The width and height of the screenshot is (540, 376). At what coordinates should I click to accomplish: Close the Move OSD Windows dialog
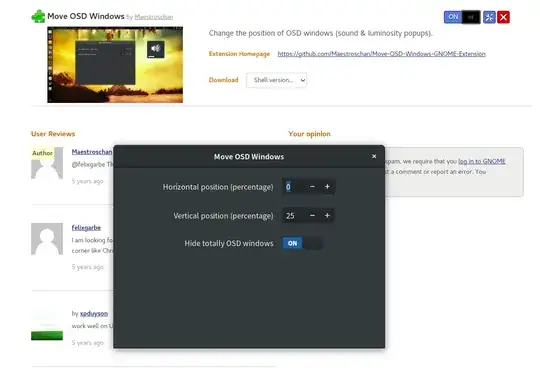(x=374, y=156)
